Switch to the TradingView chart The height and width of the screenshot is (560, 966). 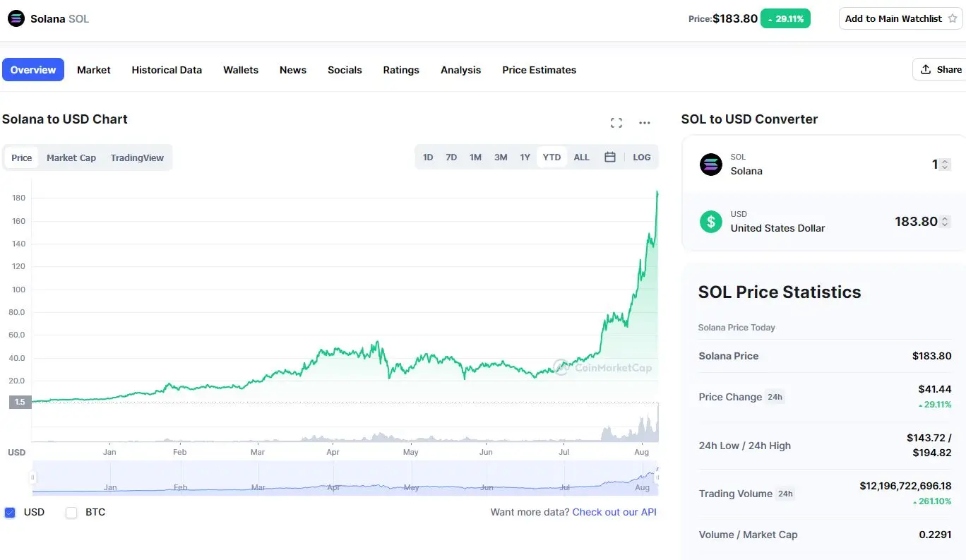coord(137,157)
